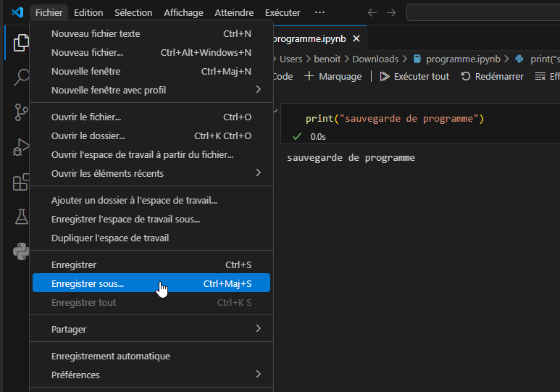Open the Fichier menu
560x392 pixels.
coord(49,12)
